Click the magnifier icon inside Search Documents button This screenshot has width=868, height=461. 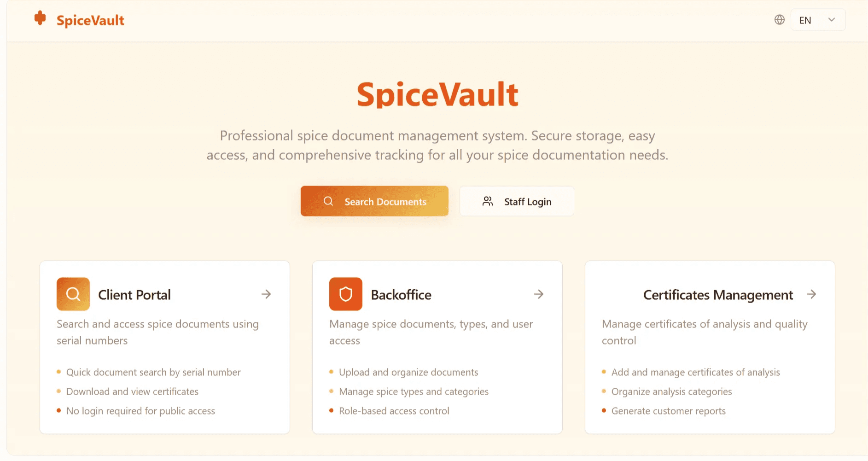[x=328, y=201]
